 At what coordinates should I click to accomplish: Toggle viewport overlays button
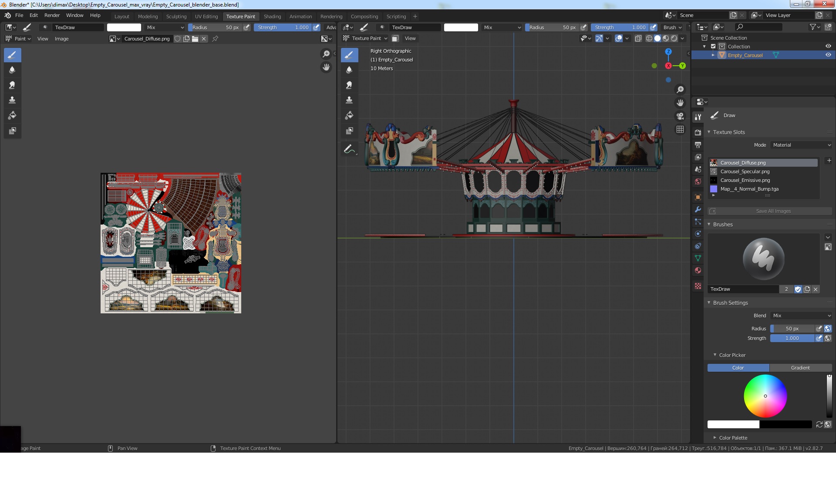click(x=619, y=38)
